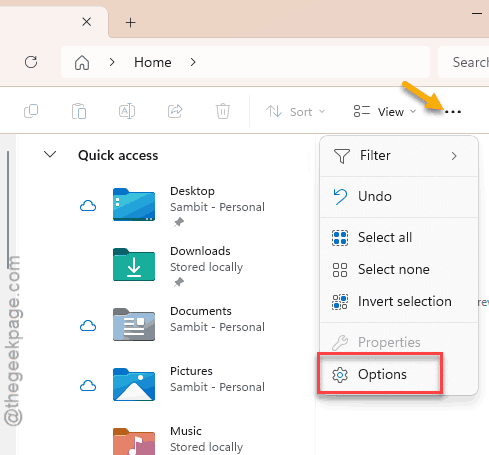This screenshot has width=489, height=455.
Task: Click the pin icon under Desktop
Action: pyautogui.click(x=179, y=222)
